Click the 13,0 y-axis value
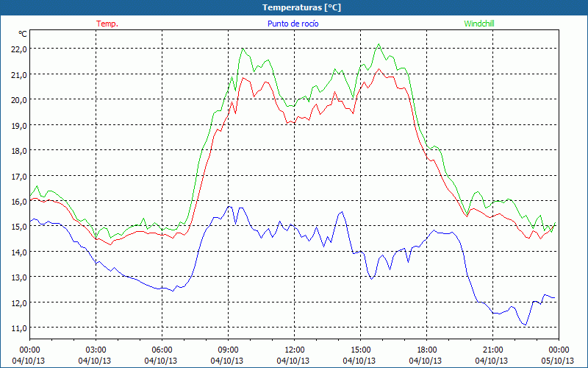 pos(19,277)
